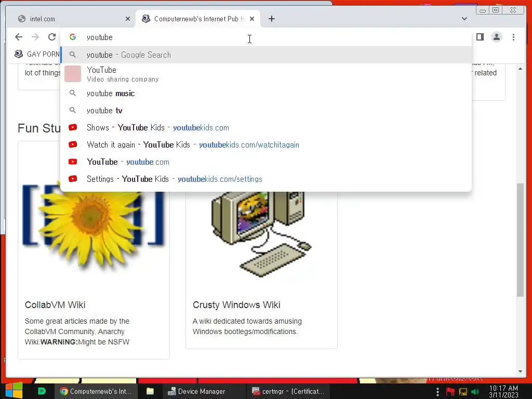Open the profile avatar menu

[x=496, y=37]
